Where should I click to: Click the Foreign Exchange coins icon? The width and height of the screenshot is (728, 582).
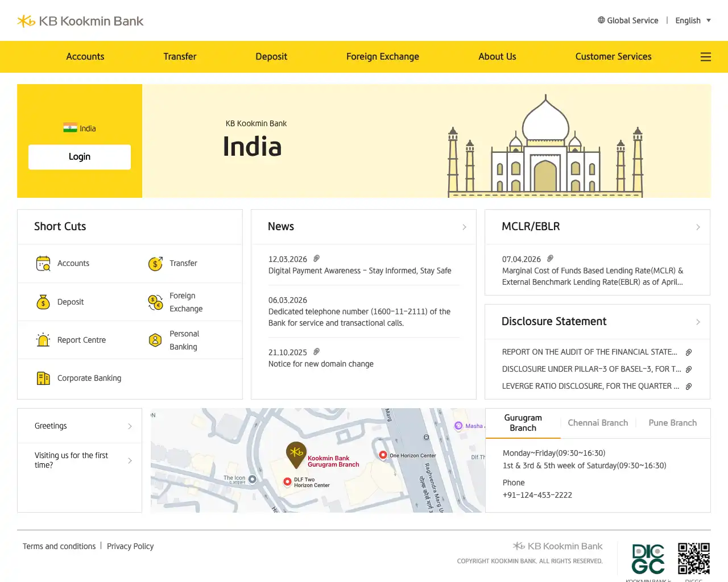155,301
